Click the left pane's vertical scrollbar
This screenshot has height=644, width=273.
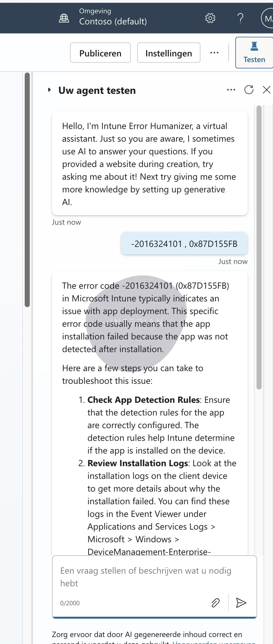point(27,190)
